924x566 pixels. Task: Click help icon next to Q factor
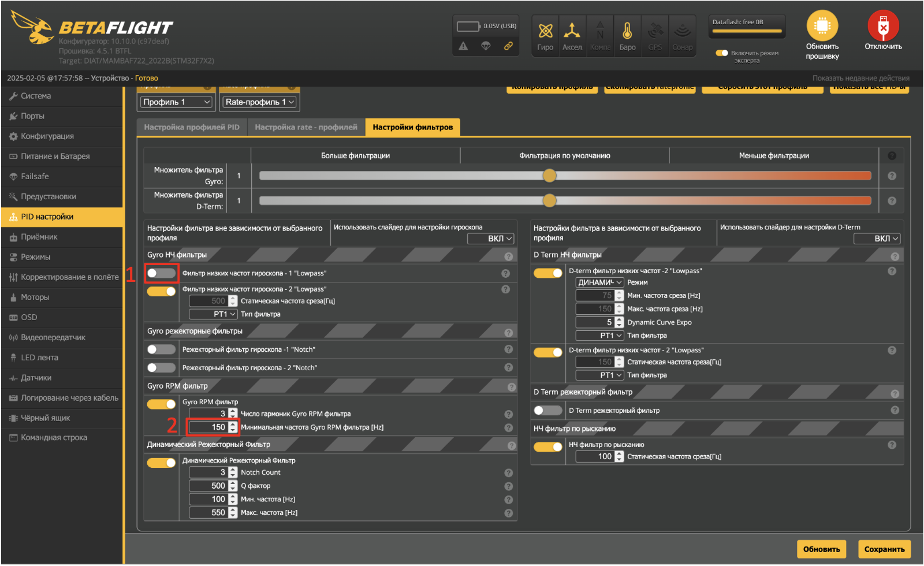click(x=508, y=486)
